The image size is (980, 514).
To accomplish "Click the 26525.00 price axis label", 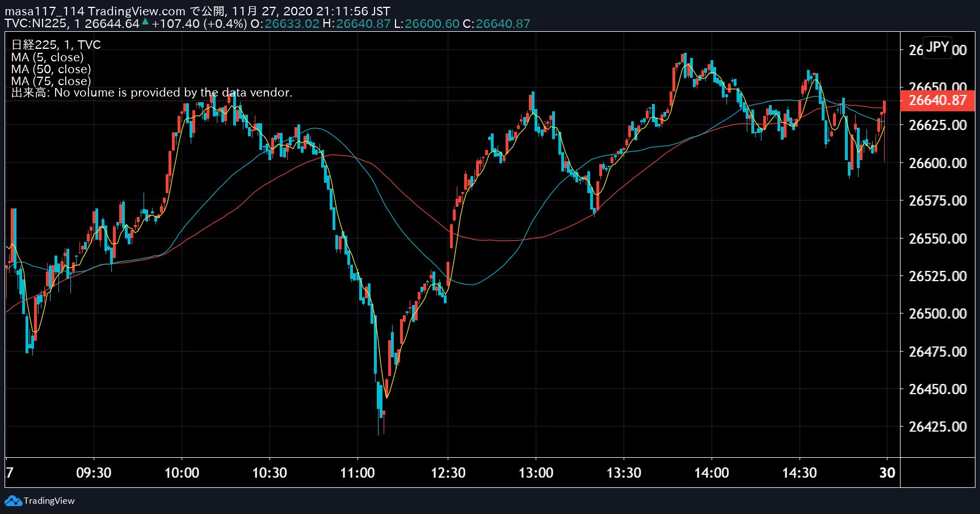I will 937,276.
